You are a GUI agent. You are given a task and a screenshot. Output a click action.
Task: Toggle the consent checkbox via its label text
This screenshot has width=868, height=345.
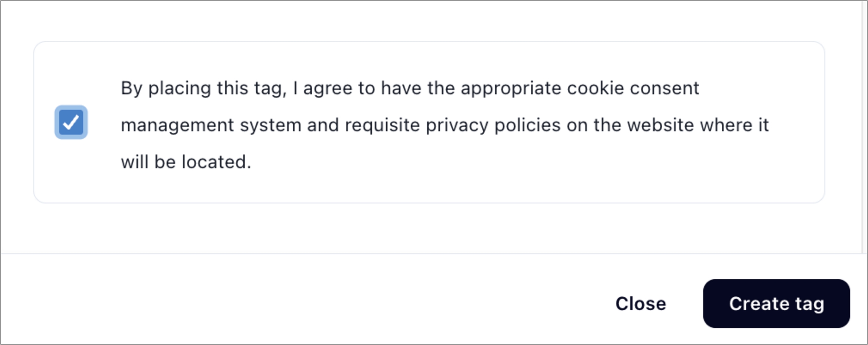377,125
